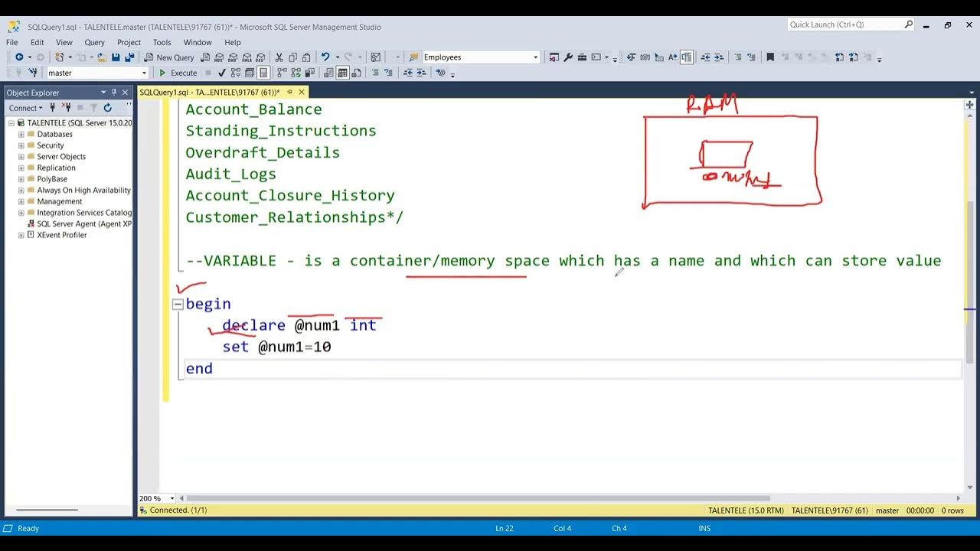Click the Increase Indent icon in lower toolbar
The image size is (980, 551).
(421, 73)
